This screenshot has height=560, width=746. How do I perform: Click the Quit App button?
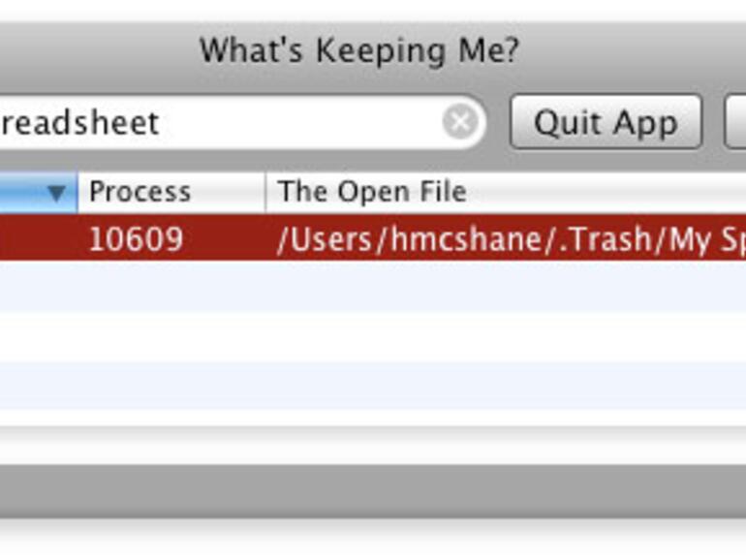(x=606, y=123)
